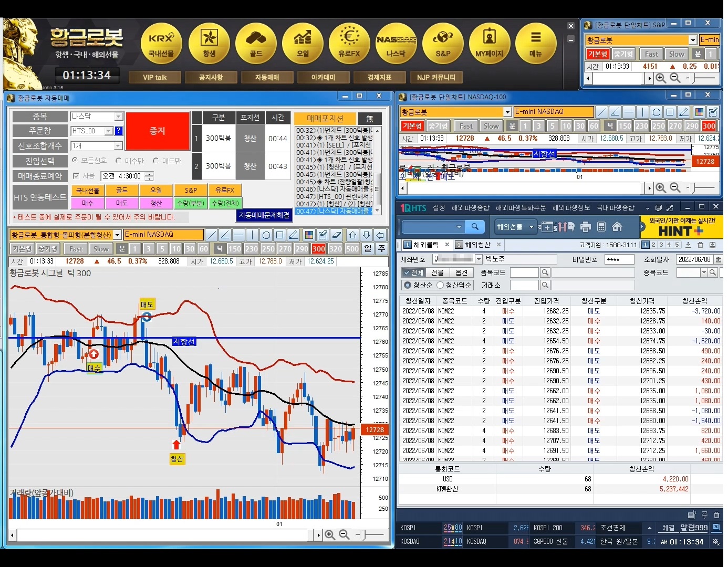Click the up arrow icon in the 통합형 chart toolbar
Screen dimensions: 728x567
tap(353, 235)
